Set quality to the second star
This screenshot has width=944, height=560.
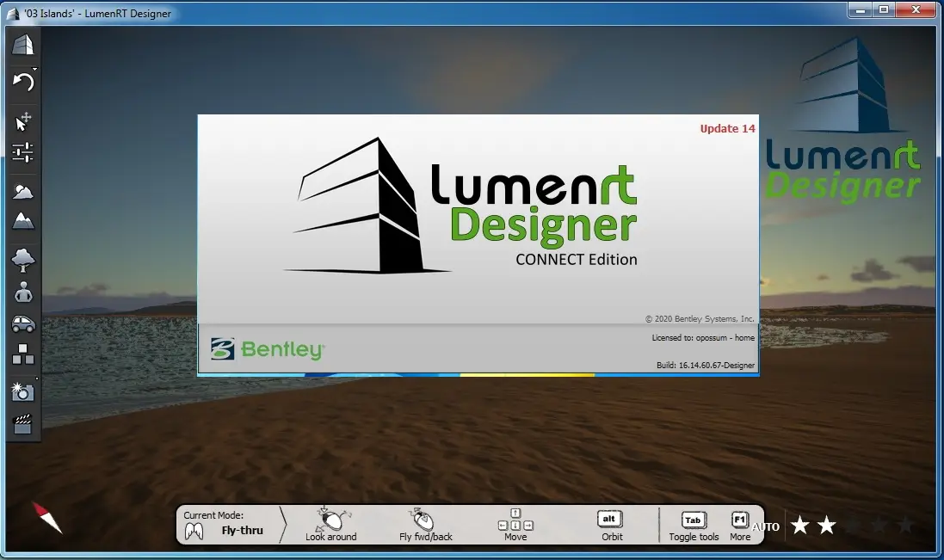pyautogui.click(x=827, y=525)
